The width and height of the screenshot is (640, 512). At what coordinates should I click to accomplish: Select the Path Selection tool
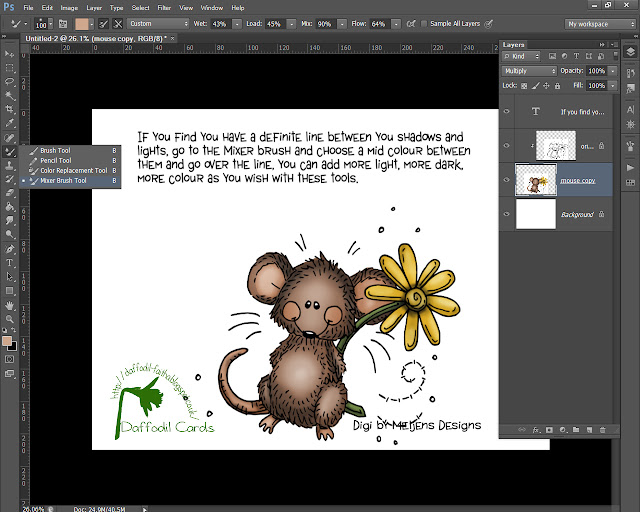(x=9, y=277)
